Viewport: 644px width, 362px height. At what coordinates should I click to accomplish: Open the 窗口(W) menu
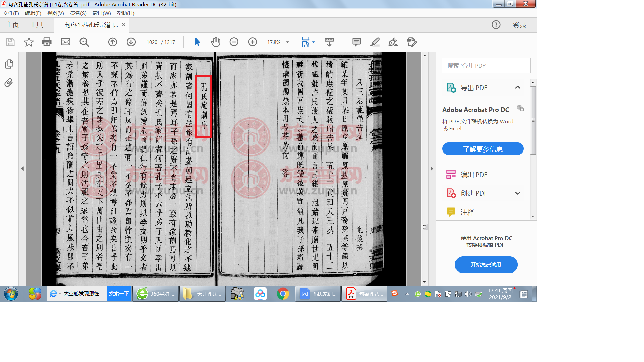click(102, 13)
